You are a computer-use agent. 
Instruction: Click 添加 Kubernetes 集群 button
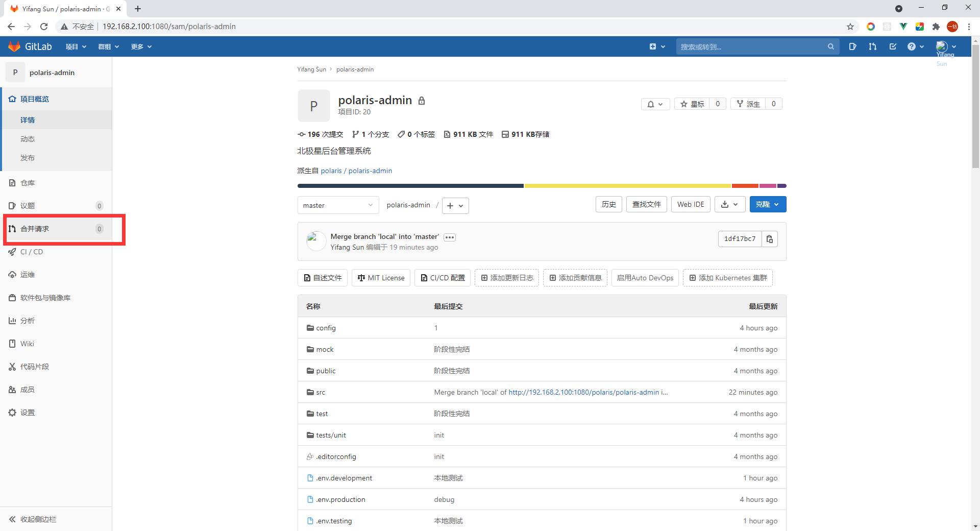(728, 278)
